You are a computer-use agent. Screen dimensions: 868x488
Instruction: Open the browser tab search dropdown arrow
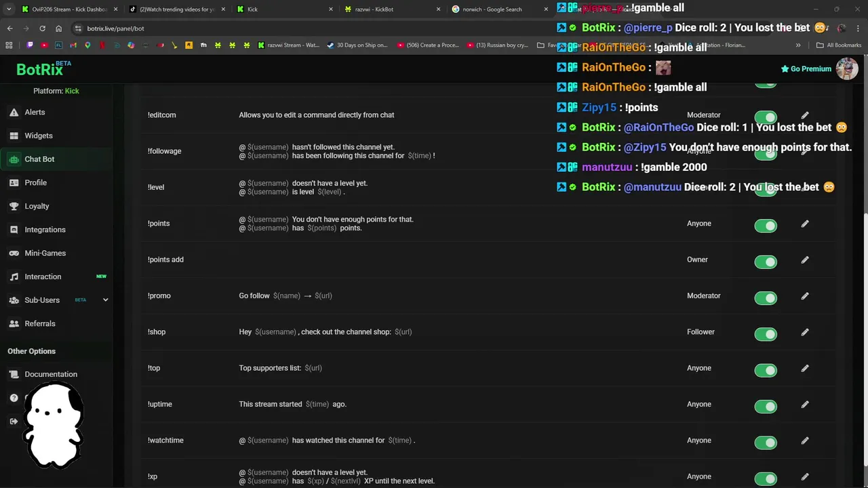click(8, 9)
